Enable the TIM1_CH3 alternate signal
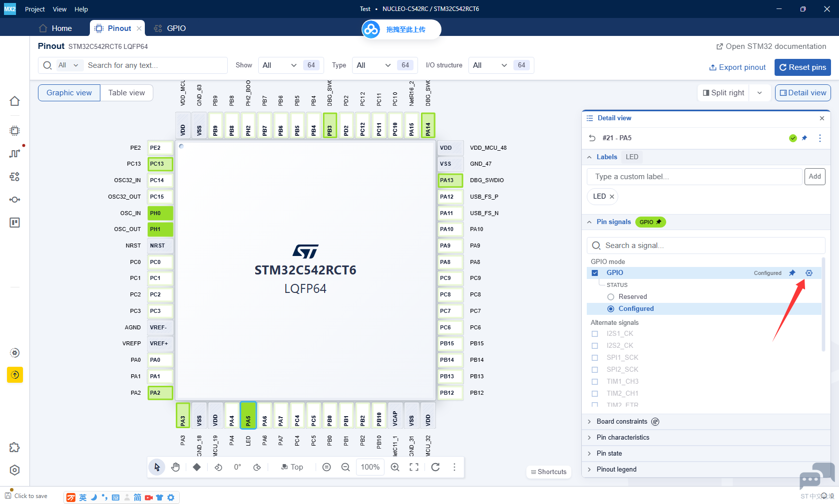The height and width of the screenshot is (504, 839). (595, 382)
